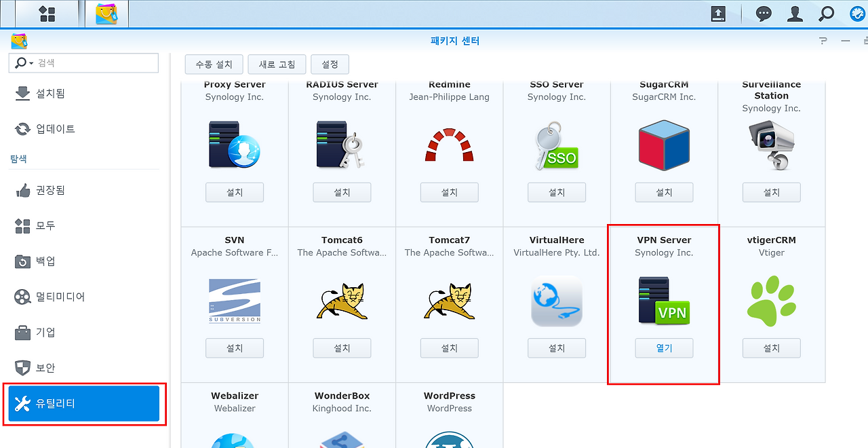
Task: Click the Package Center help question mark
Action: [823, 41]
